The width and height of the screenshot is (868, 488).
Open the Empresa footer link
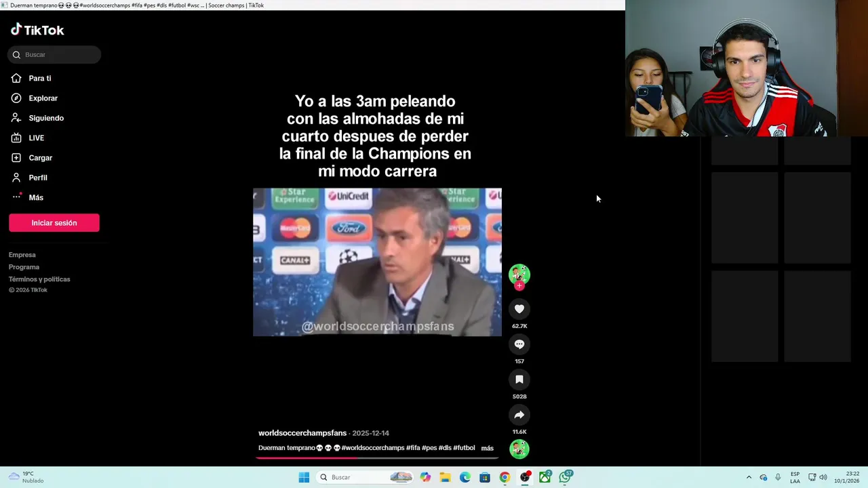22,255
